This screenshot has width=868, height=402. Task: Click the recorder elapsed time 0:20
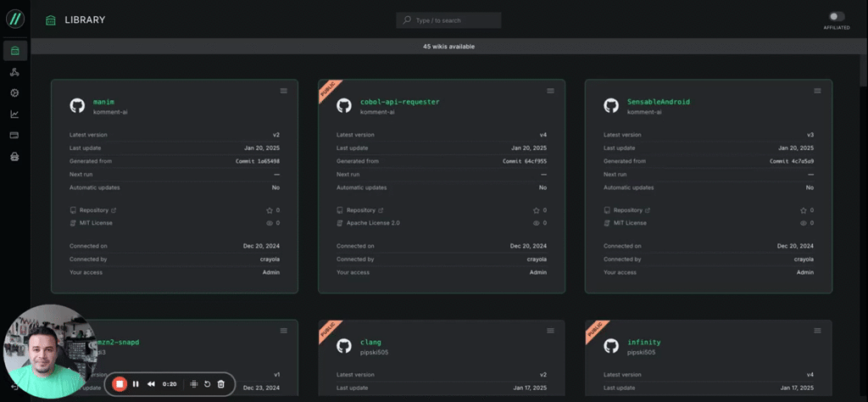170,383
